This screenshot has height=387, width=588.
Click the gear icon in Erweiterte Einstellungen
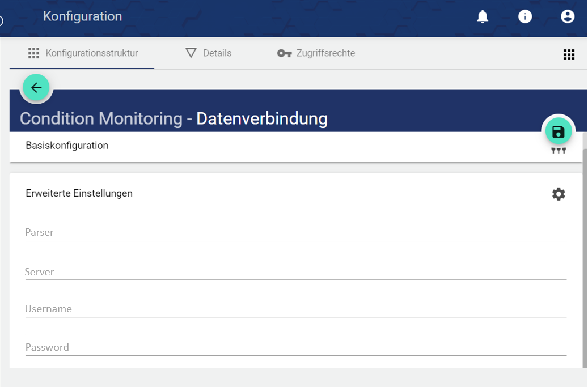(x=559, y=194)
